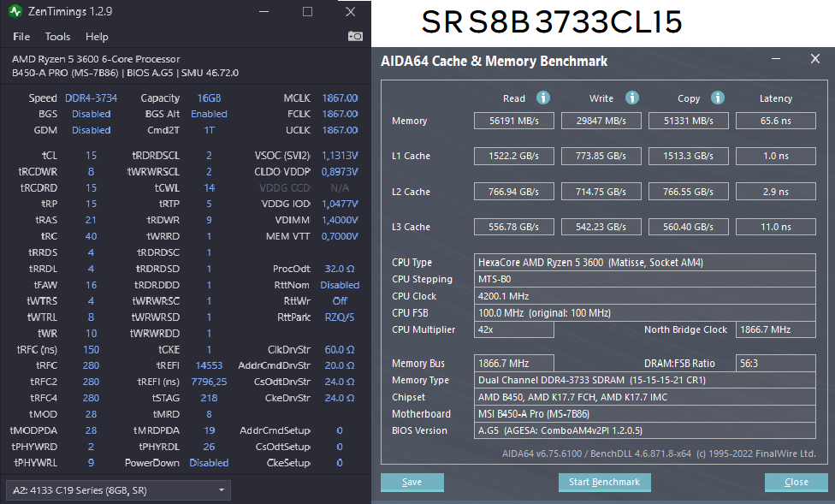Minimize the ZenTimings window

264,11
